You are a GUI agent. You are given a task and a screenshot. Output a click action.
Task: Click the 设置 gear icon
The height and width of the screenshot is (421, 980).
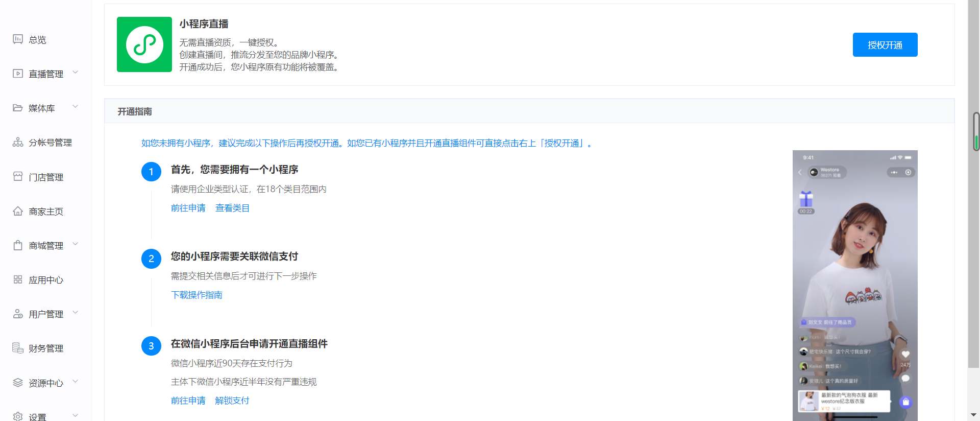coord(18,416)
